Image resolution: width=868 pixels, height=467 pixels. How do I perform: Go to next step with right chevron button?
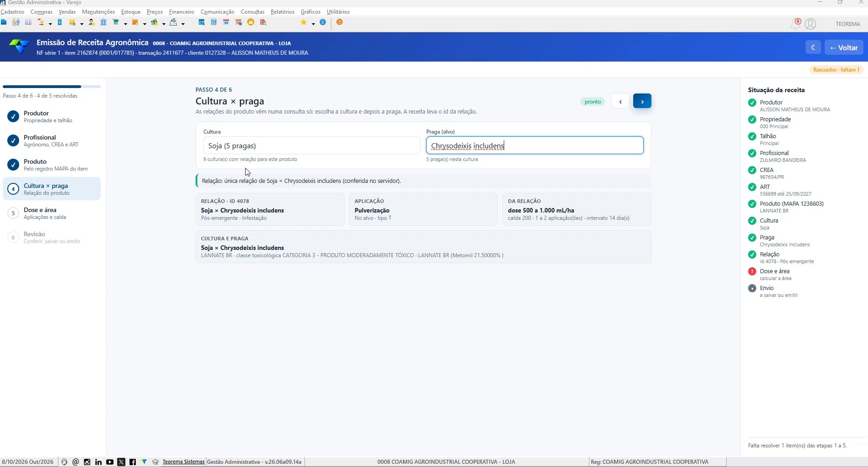click(x=642, y=101)
